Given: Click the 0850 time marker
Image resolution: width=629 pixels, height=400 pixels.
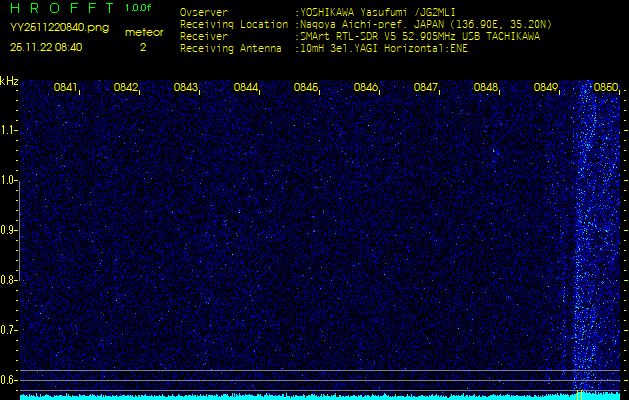Looking at the screenshot, I should click(606, 87).
